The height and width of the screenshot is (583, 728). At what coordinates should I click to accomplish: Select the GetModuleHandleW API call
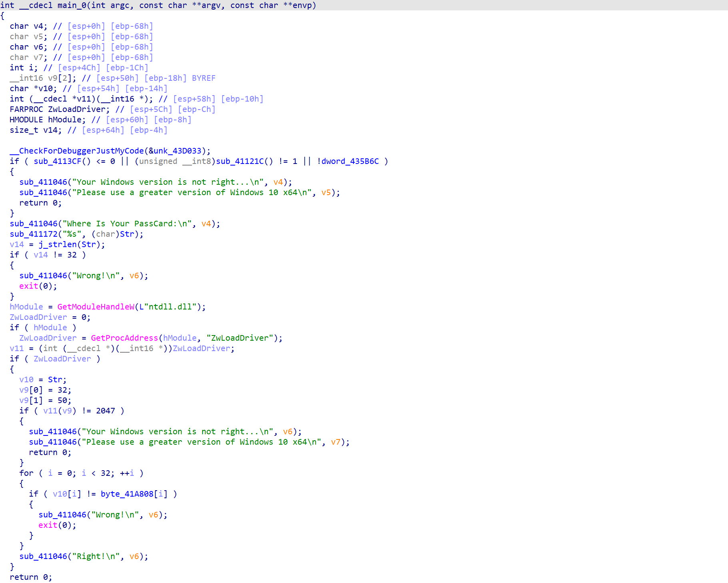(96, 307)
